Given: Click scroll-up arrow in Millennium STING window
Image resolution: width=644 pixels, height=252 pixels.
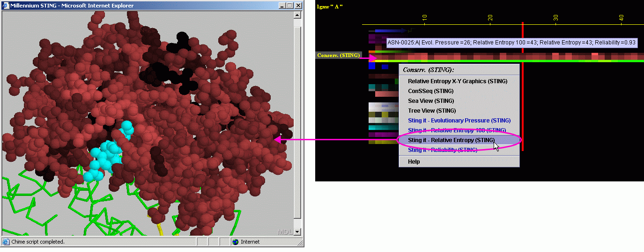Looking at the screenshot, I should pos(297,15).
